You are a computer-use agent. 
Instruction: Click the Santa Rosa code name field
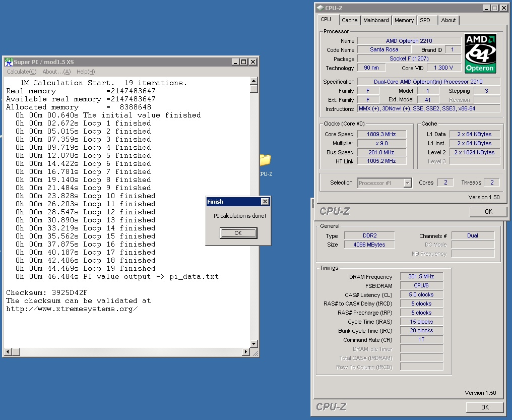(384, 49)
